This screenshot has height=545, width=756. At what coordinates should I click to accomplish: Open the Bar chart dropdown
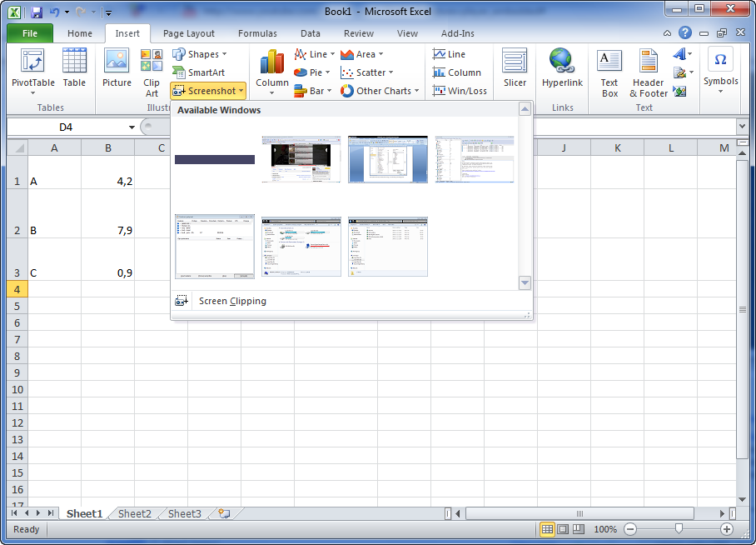(313, 91)
